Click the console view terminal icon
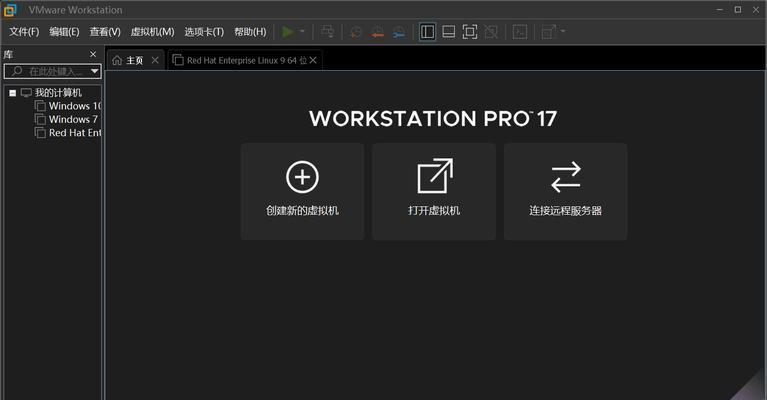This screenshot has width=767, height=400. click(x=519, y=32)
